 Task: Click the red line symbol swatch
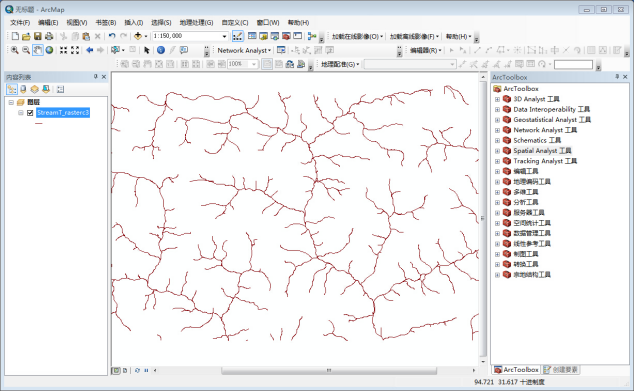38,123
